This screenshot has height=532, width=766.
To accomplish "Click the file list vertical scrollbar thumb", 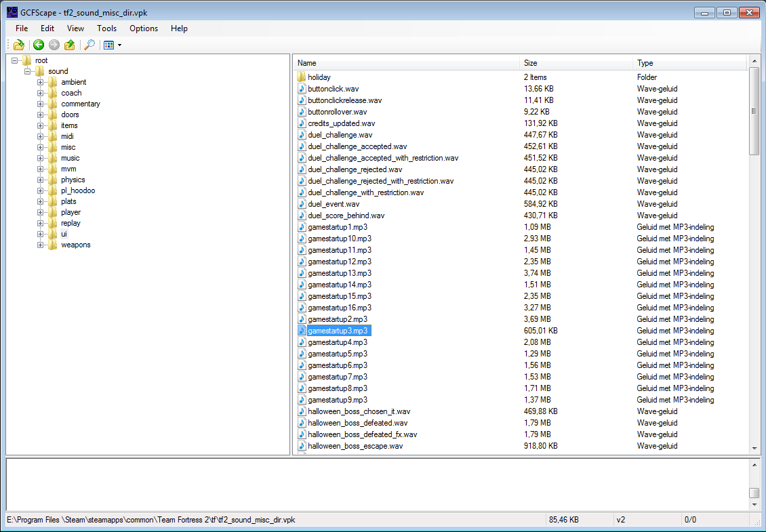I will click(754, 111).
